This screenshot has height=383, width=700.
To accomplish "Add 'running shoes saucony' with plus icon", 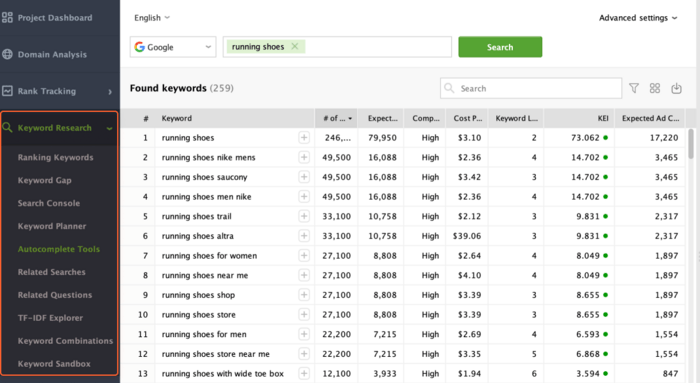I will [x=304, y=177].
